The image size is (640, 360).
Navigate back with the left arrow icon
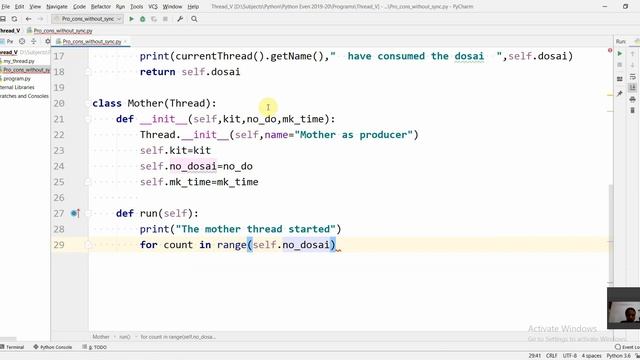[x=28, y=19]
